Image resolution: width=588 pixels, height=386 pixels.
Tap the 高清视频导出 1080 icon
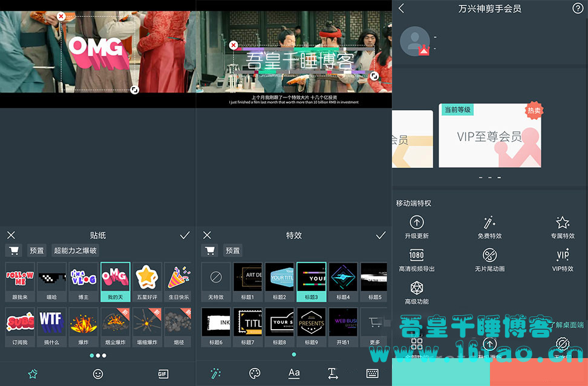click(x=417, y=255)
